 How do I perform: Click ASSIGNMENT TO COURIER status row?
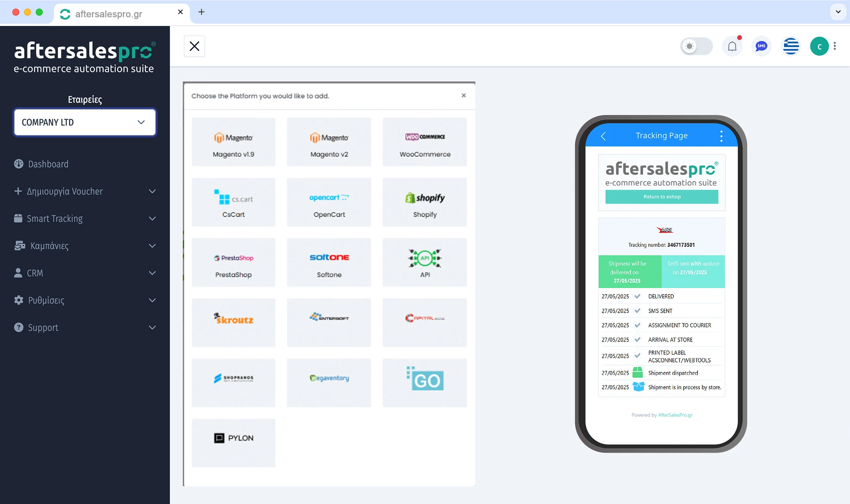662,325
